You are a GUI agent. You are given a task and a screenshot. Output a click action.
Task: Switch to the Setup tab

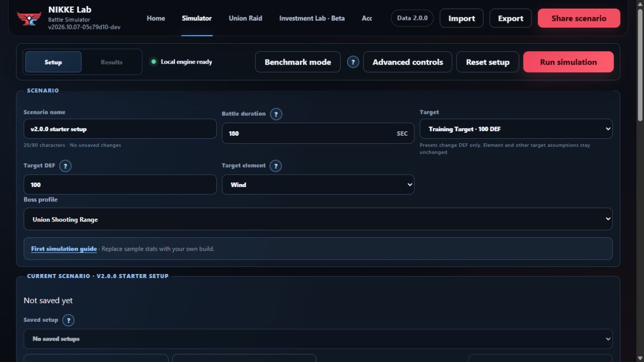pyautogui.click(x=53, y=62)
